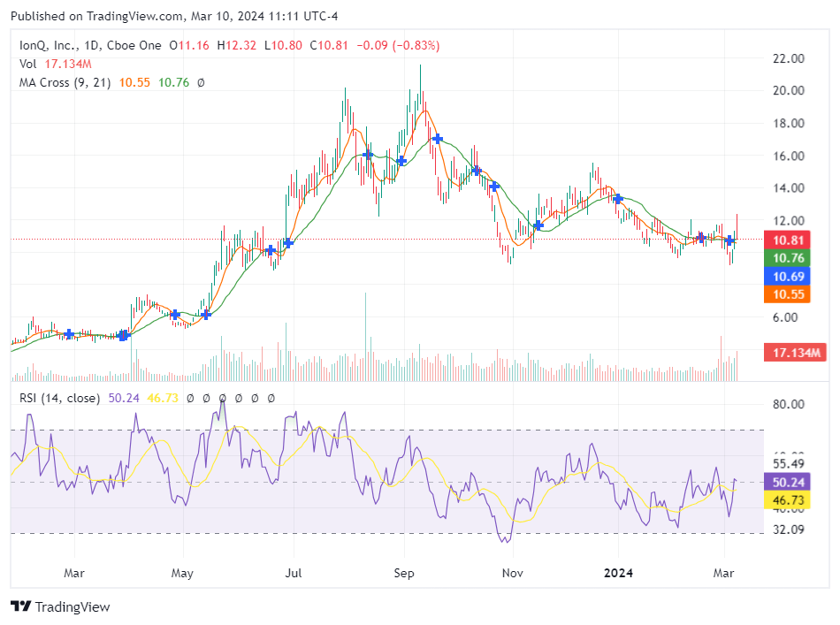This screenshot has height=625, width=840.
Task: Click the MA cross marker in early November
Action: (x=538, y=225)
